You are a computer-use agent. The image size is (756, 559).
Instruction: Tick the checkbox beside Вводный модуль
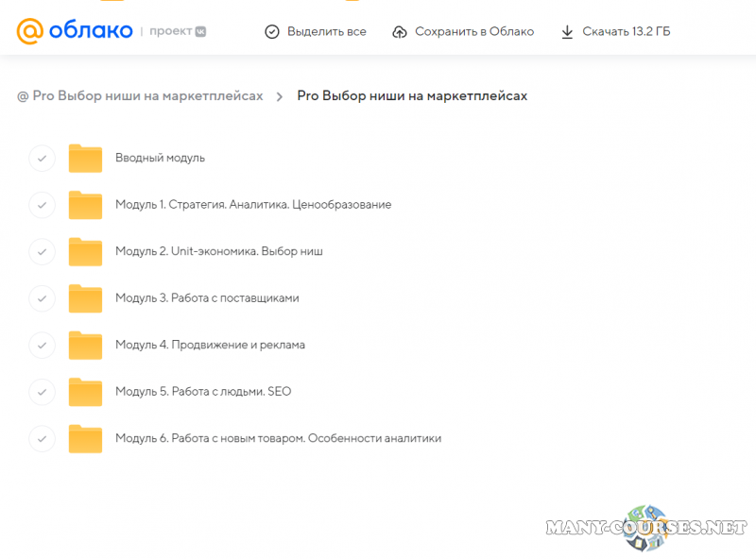click(x=42, y=159)
